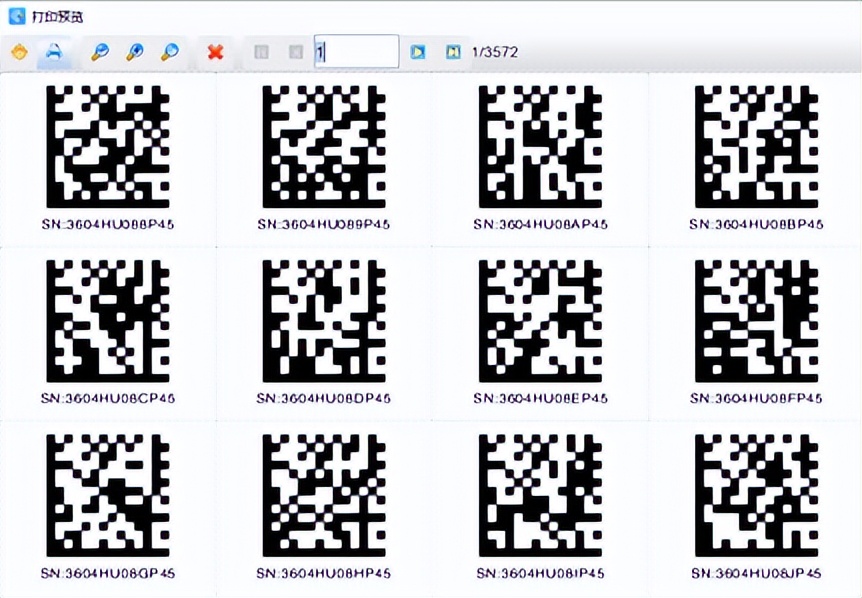862x598 pixels.
Task: Click the page number input field
Action: 356,52
